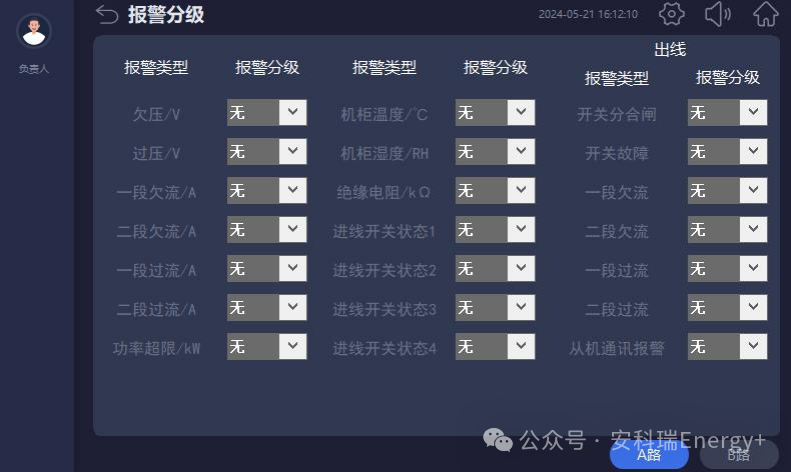Open 开关故障 alarm level dropdown
791x472 pixels.
click(727, 151)
